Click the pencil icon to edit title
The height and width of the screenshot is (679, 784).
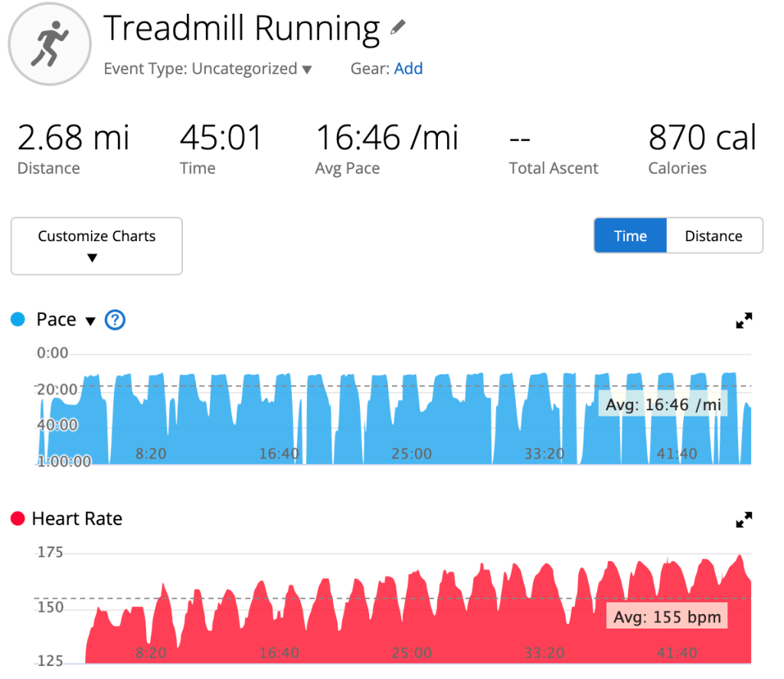coord(397,28)
